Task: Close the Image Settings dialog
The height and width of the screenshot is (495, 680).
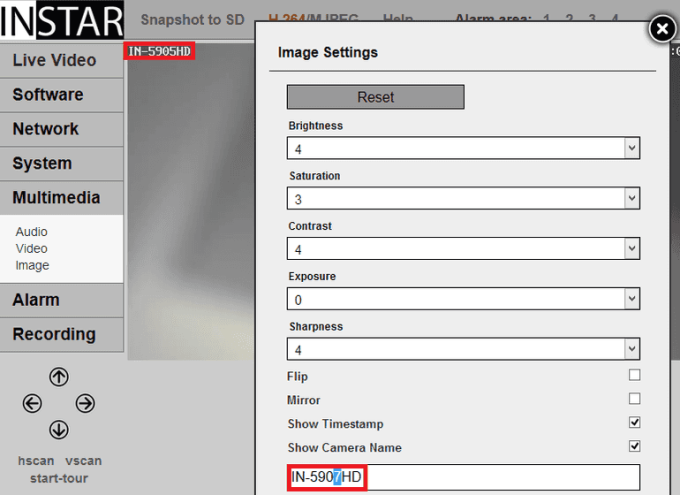Action: (661, 29)
